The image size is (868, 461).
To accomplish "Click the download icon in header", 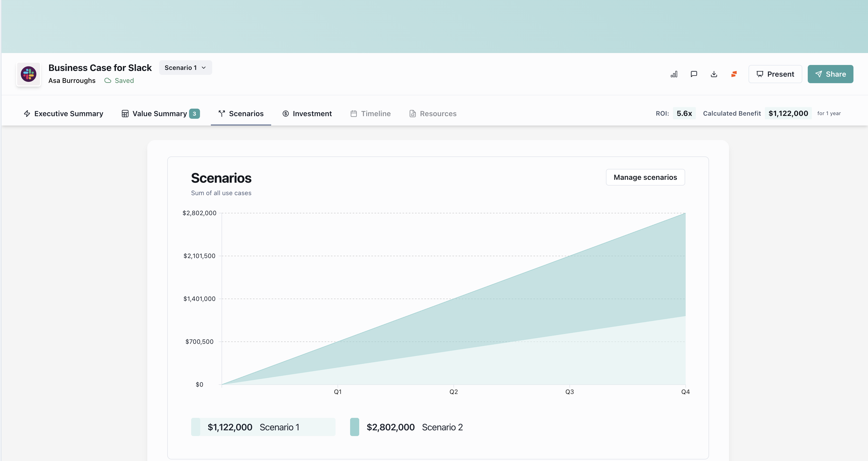I will [x=714, y=74].
